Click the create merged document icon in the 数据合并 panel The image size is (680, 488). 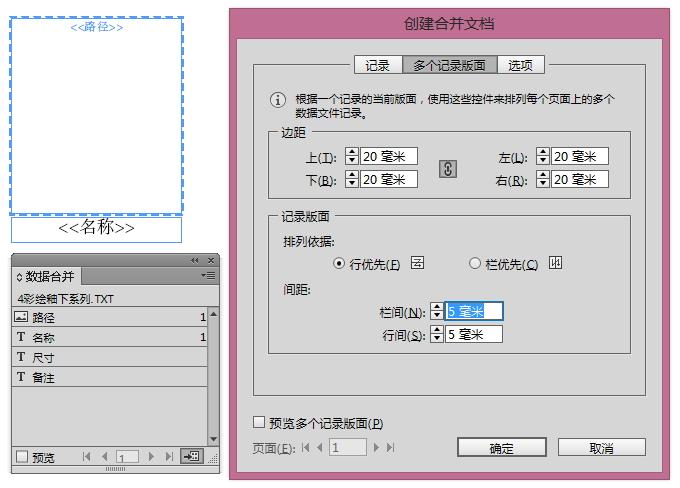192,456
